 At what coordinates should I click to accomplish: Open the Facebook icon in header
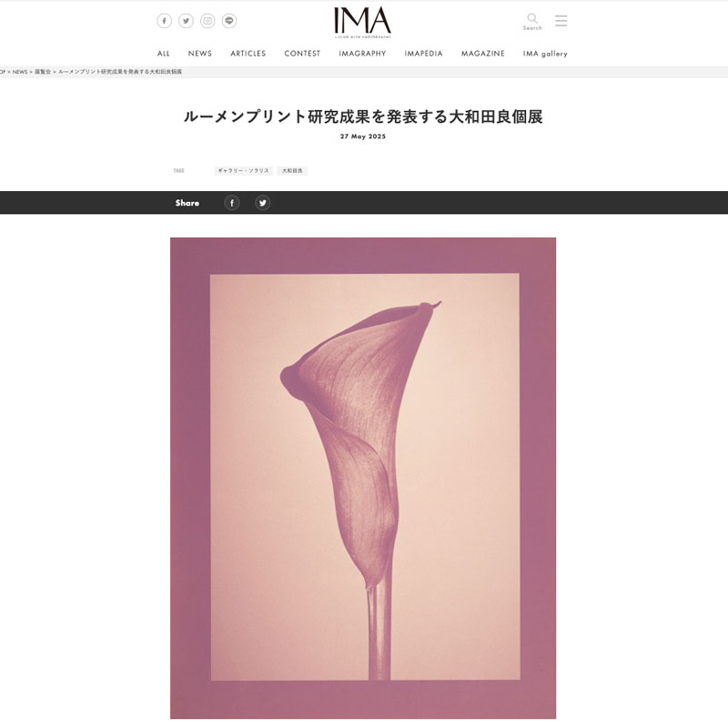(164, 21)
